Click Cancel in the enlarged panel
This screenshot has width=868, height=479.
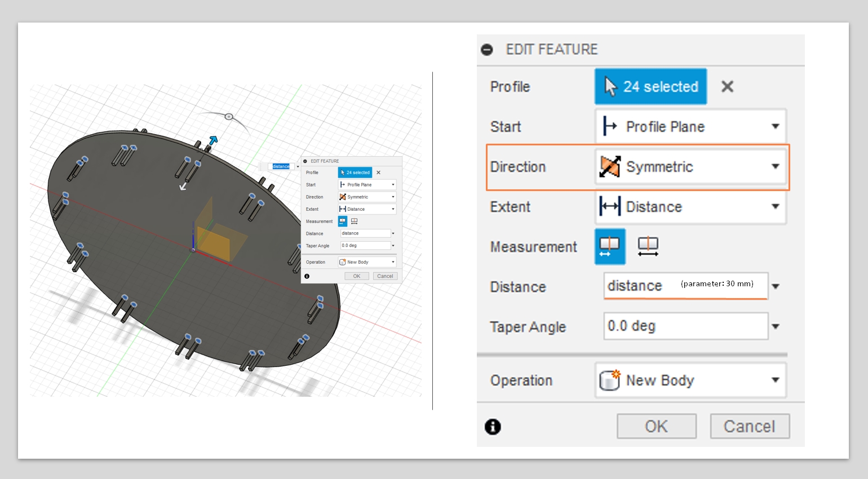[x=750, y=426]
